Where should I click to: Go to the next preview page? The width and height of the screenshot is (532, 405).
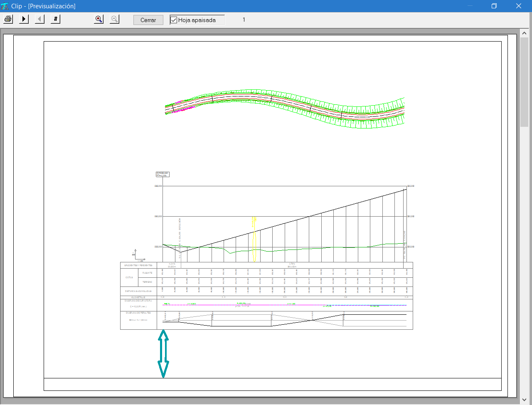coord(24,19)
